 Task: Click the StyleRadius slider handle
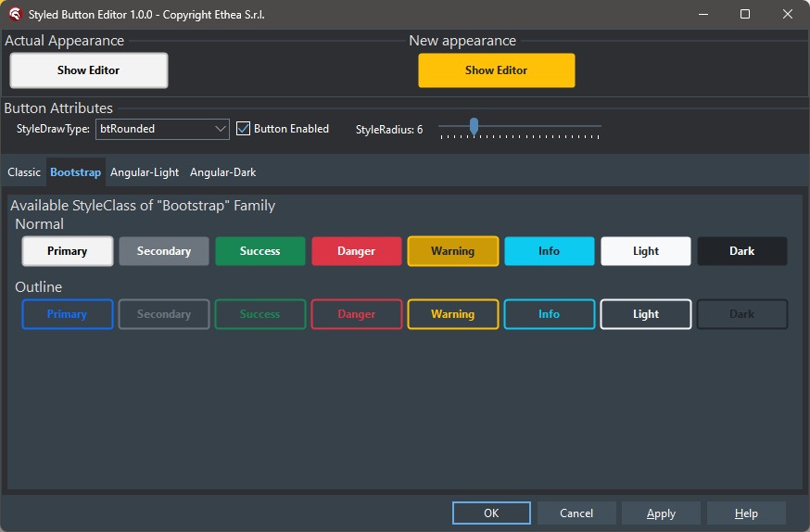tap(474, 126)
